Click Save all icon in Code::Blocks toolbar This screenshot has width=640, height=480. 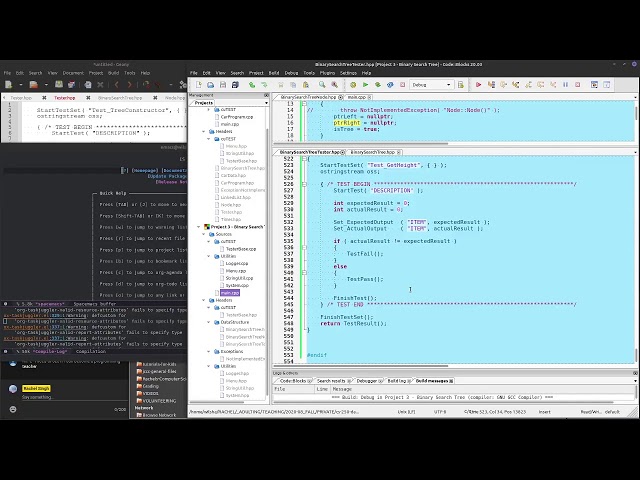[235, 84]
